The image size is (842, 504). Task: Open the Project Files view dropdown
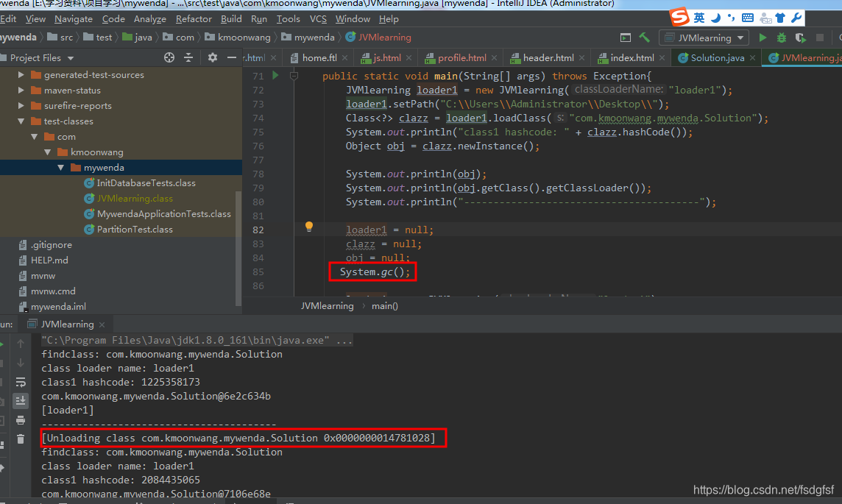coord(71,58)
